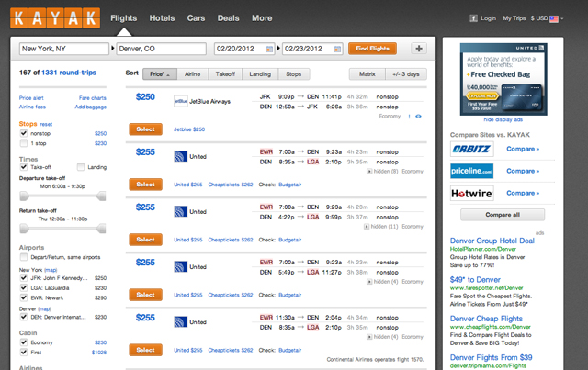This screenshot has height=370, width=588.
Task: Click left handle of departure take-off slider
Action: (x=24, y=196)
